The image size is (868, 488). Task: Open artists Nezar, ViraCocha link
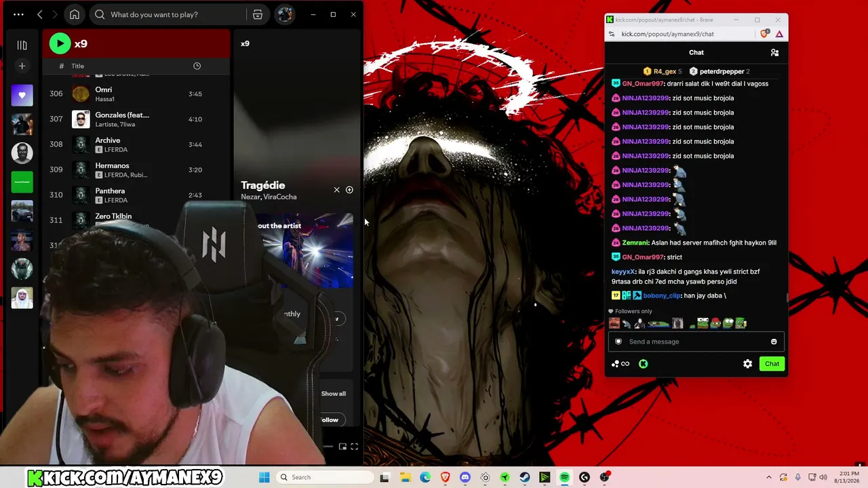tap(269, 197)
